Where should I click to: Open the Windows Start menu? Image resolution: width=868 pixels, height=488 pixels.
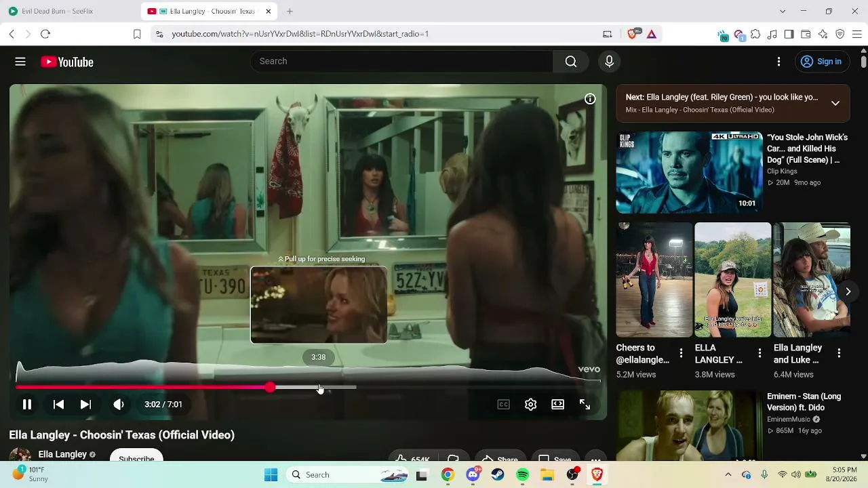(271, 475)
